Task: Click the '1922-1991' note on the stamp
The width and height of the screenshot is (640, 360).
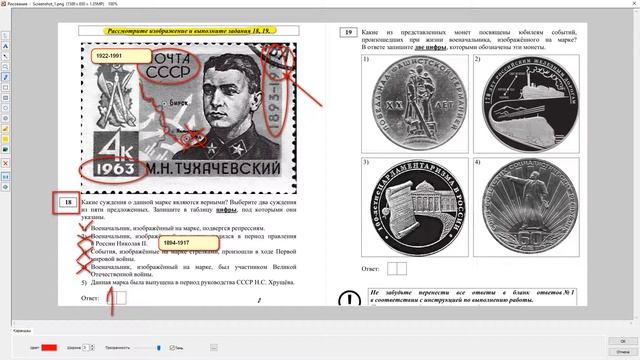Action: 121,56
